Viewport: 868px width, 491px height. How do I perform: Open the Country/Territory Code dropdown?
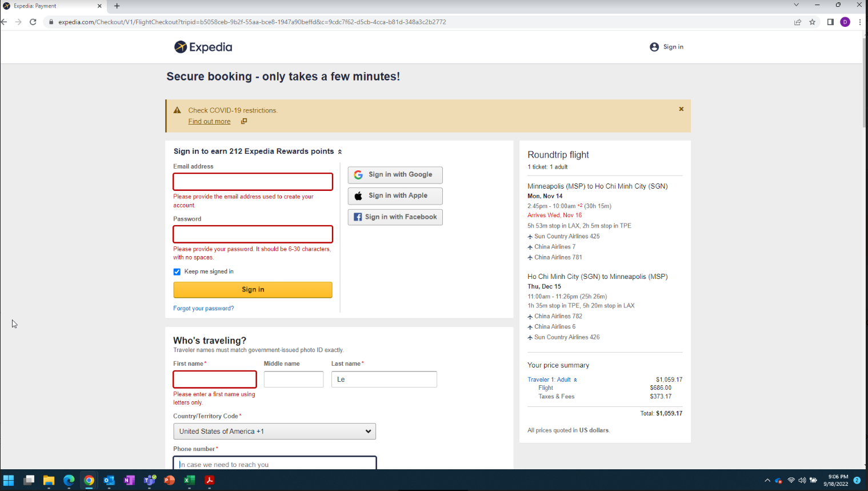pos(274,431)
